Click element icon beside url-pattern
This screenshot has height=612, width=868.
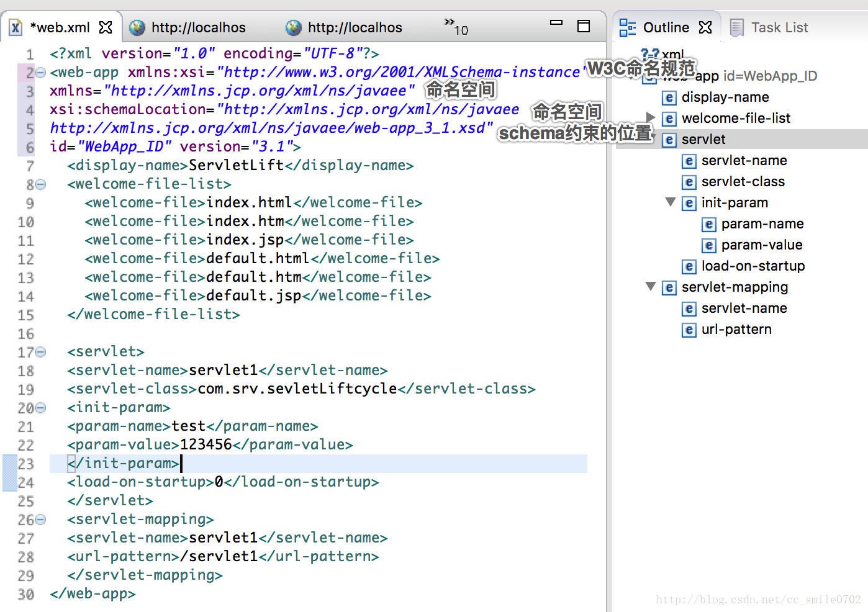pyautogui.click(x=689, y=330)
